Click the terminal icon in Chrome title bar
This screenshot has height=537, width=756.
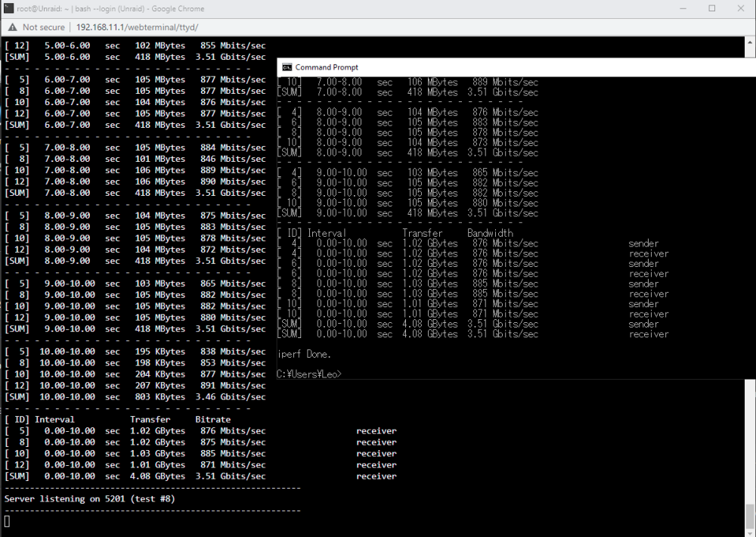[x=8, y=8]
